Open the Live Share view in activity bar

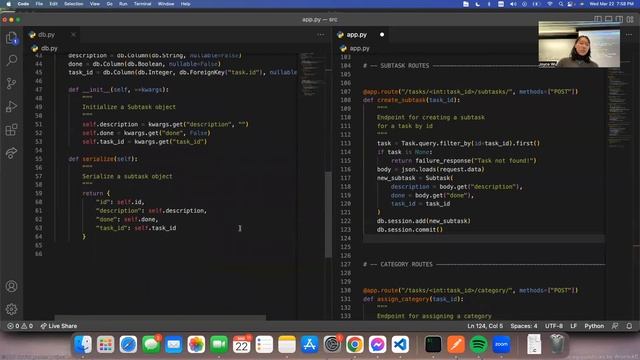11,153
